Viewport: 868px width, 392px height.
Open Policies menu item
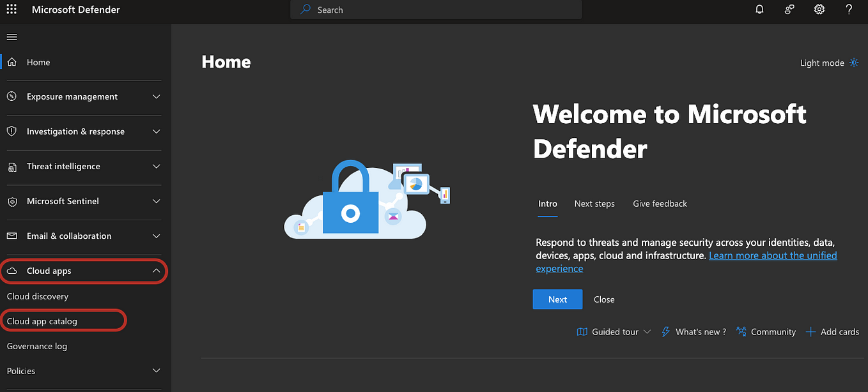click(21, 371)
